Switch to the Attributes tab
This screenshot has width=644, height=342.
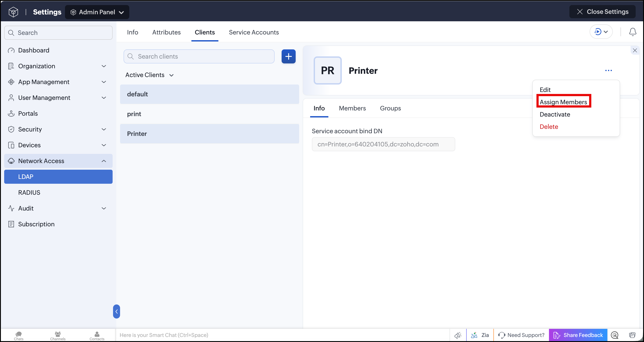pos(167,32)
